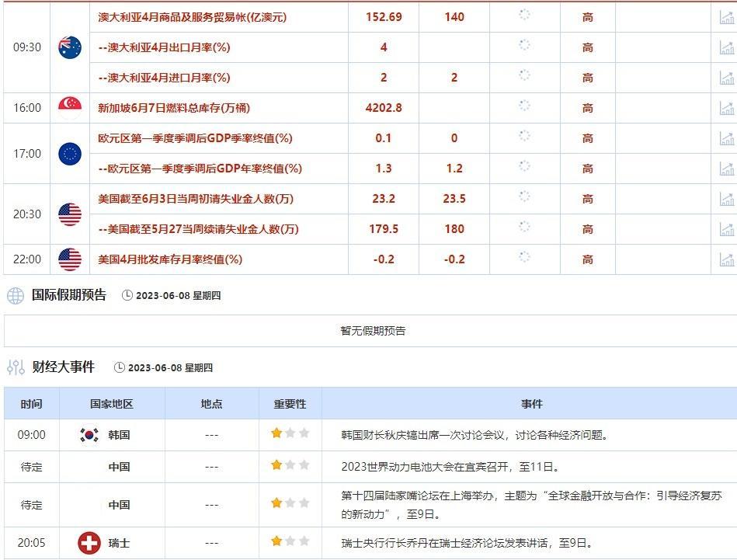Screen dimensions: 737x560
Task: Click the chart icon beside US wholesale inventories row
Action: [x=727, y=260]
